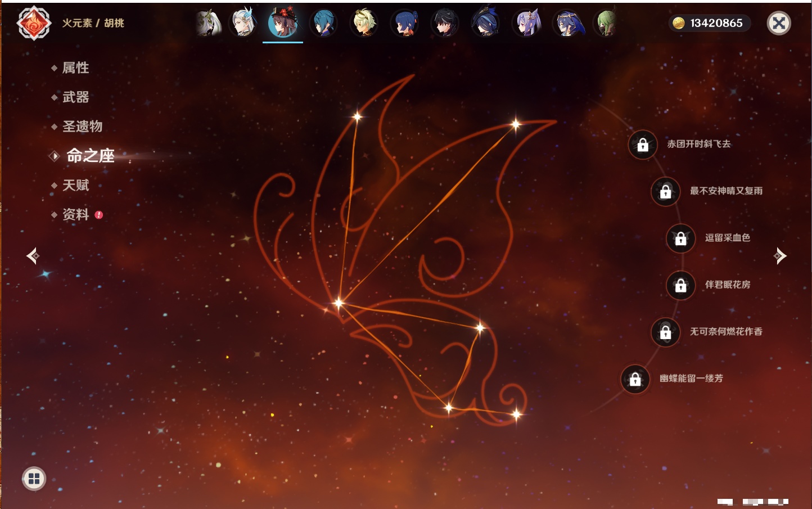The image size is (812, 509).
Task: Pick the green-haired masked character avatar
Action: coord(606,24)
